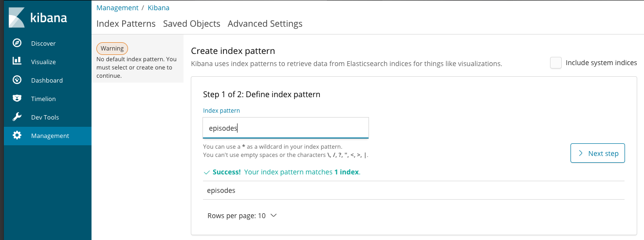Enable Include system indices checkbox
The image size is (644, 240).
555,63
